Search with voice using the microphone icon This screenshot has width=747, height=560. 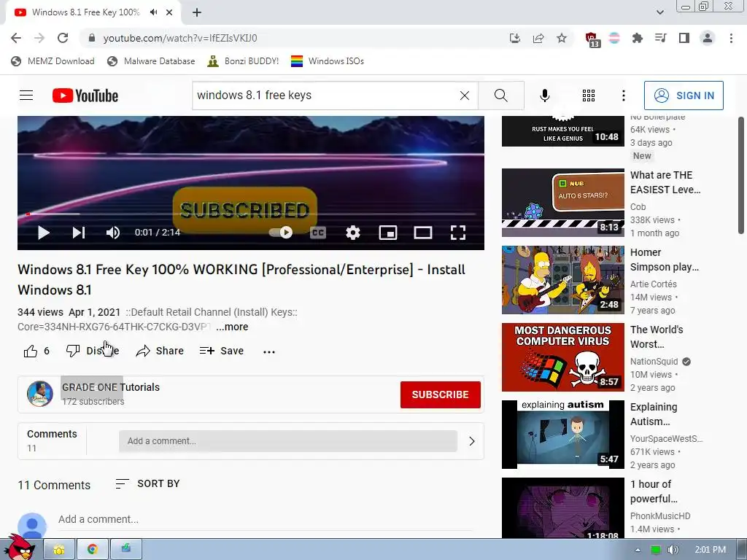[x=544, y=96]
